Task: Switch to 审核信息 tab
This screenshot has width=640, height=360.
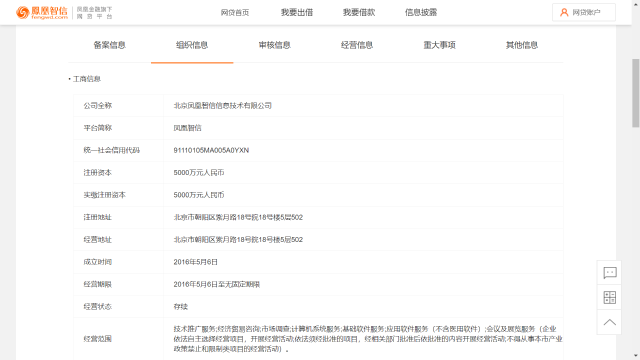Action: point(274,45)
